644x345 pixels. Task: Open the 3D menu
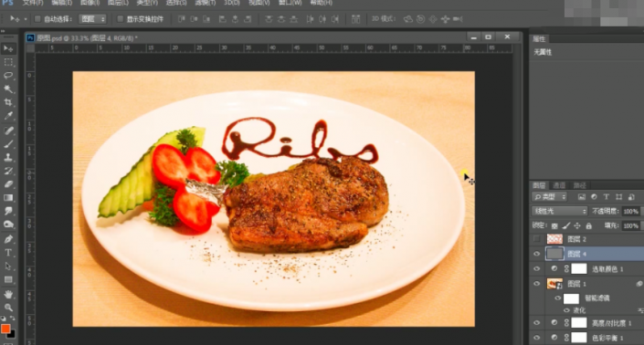232,3
